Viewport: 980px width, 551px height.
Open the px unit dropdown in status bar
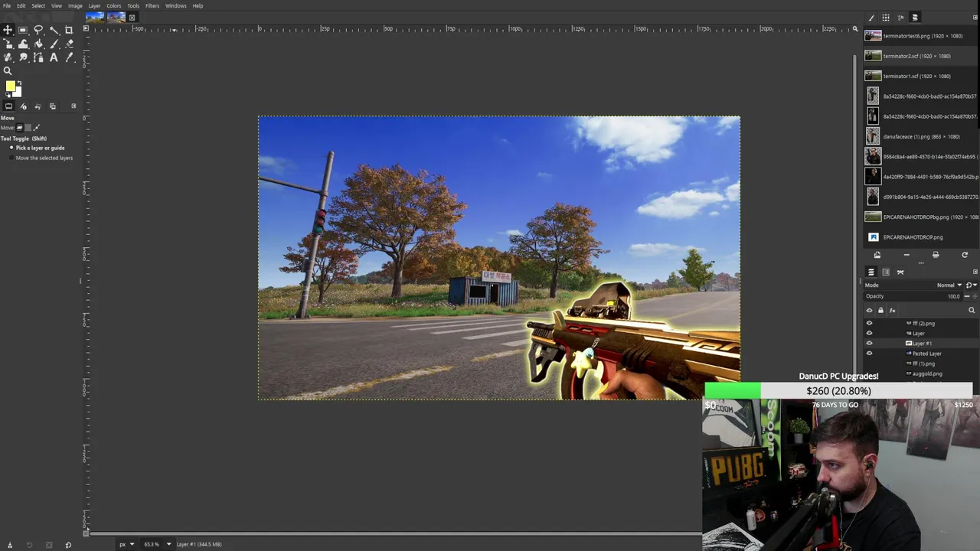(126, 544)
